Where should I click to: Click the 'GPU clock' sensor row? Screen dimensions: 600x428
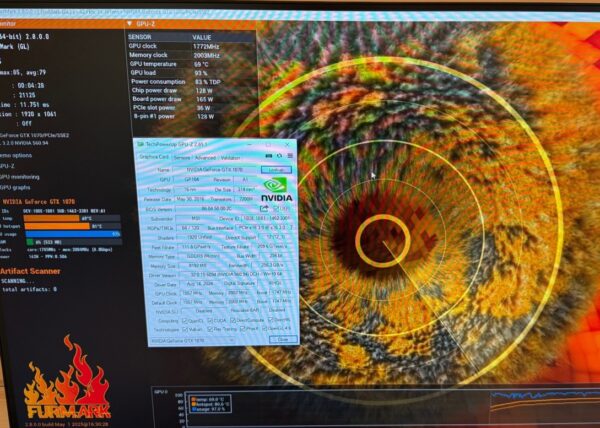[191, 46]
